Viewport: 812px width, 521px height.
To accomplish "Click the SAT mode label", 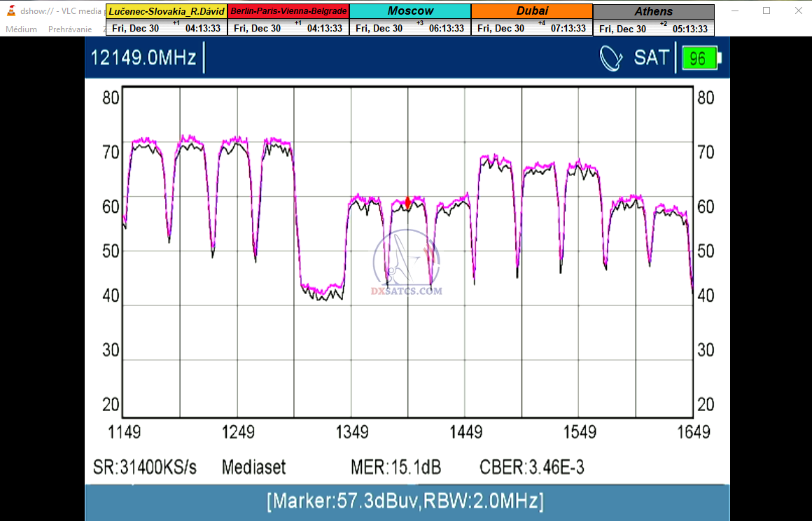I will (652, 57).
